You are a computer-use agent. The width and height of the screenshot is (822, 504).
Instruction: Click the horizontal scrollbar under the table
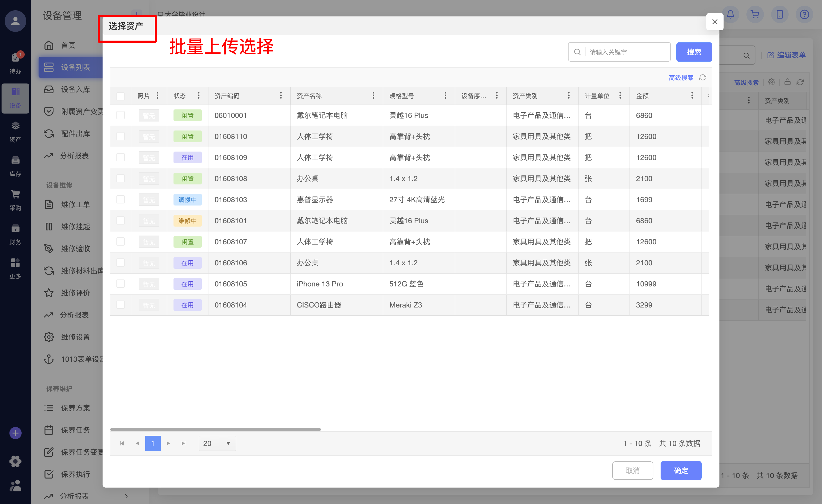[x=215, y=429]
